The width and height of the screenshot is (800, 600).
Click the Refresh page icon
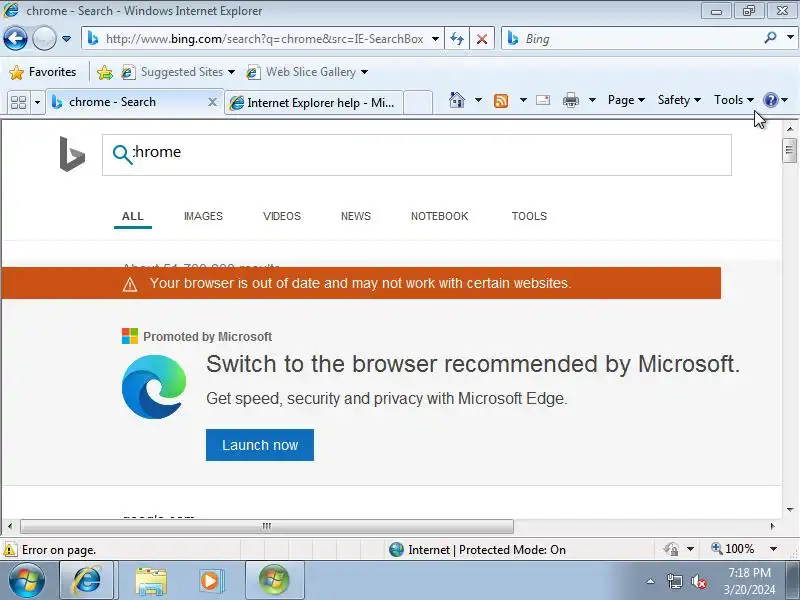[x=457, y=39]
